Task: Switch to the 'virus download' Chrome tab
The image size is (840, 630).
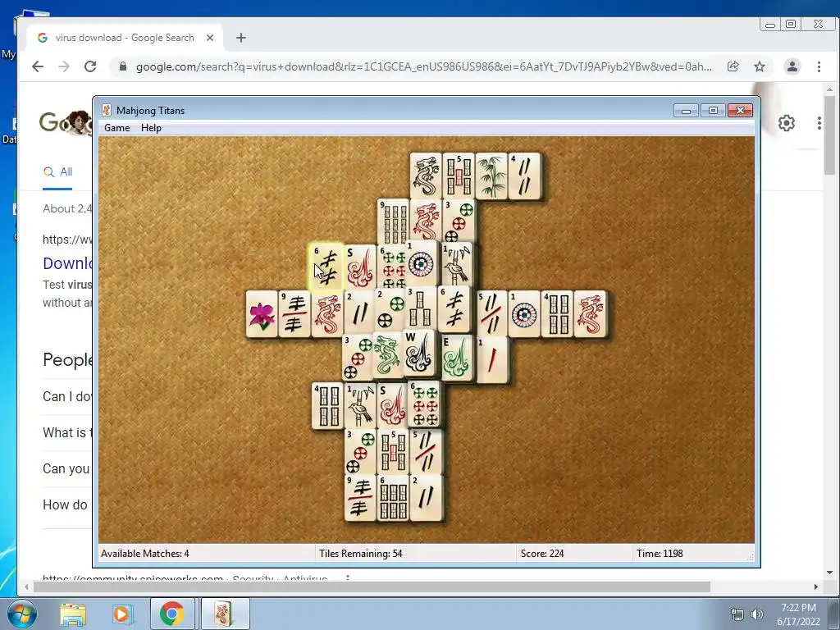Action: point(125,38)
